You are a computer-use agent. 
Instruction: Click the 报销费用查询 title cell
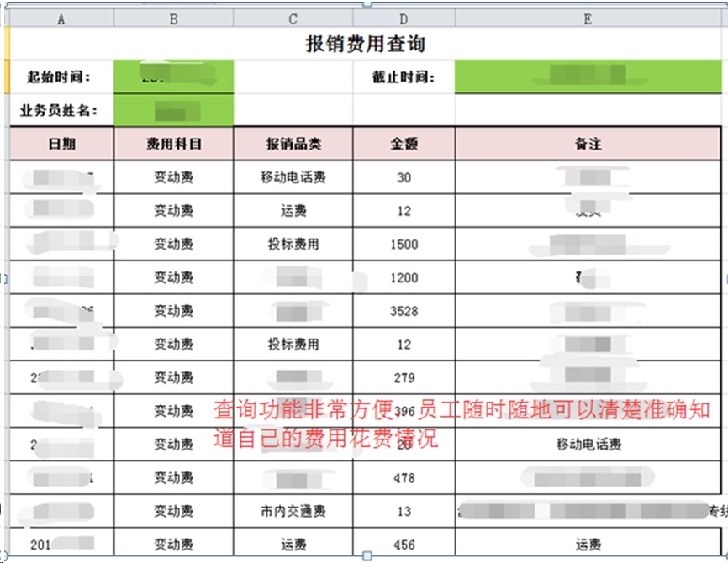coord(365,45)
